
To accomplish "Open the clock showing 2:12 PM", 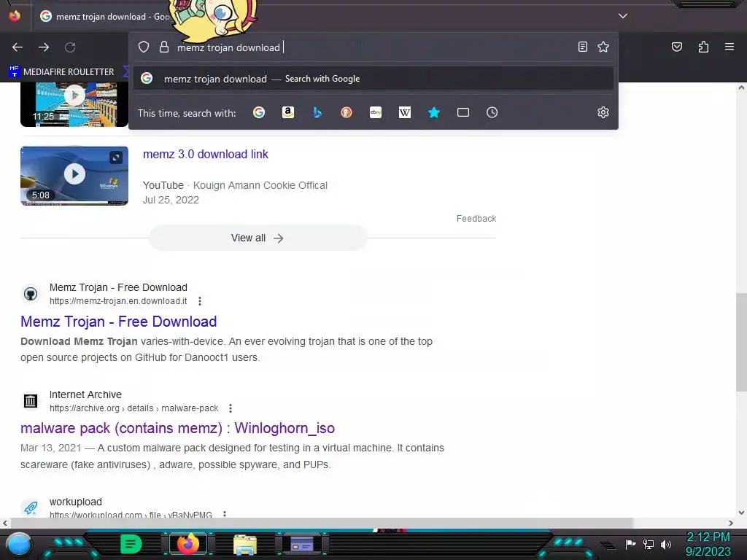I will click(708, 544).
